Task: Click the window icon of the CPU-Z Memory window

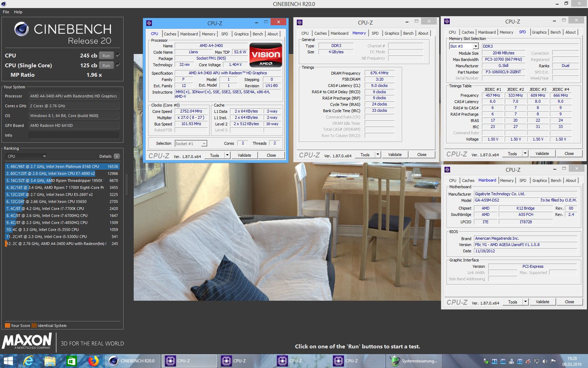Action: tap(300, 22)
